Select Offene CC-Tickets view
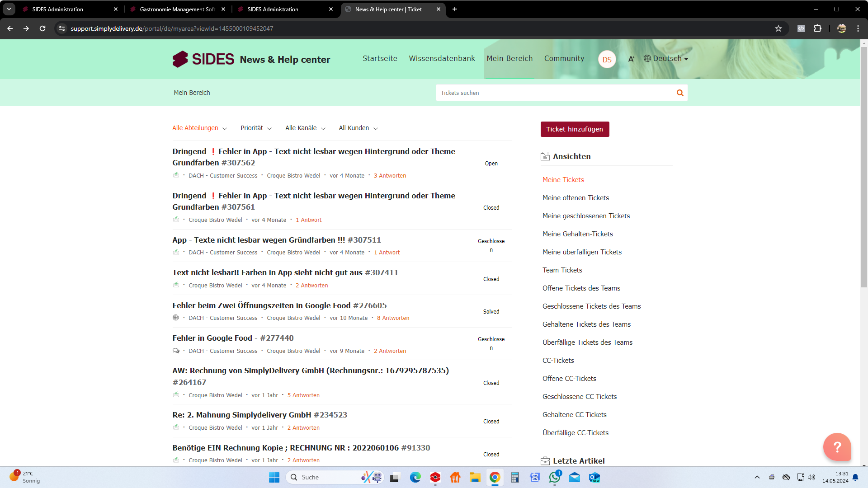The image size is (868, 488). tap(569, 378)
